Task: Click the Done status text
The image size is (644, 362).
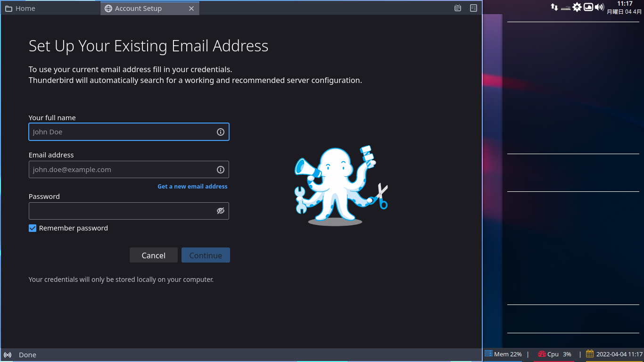Action: coord(27,355)
